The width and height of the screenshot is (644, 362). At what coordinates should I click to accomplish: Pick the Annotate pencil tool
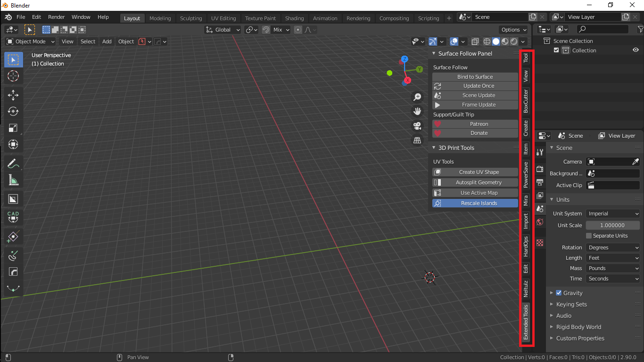pyautogui.click(x=13, y=164)
